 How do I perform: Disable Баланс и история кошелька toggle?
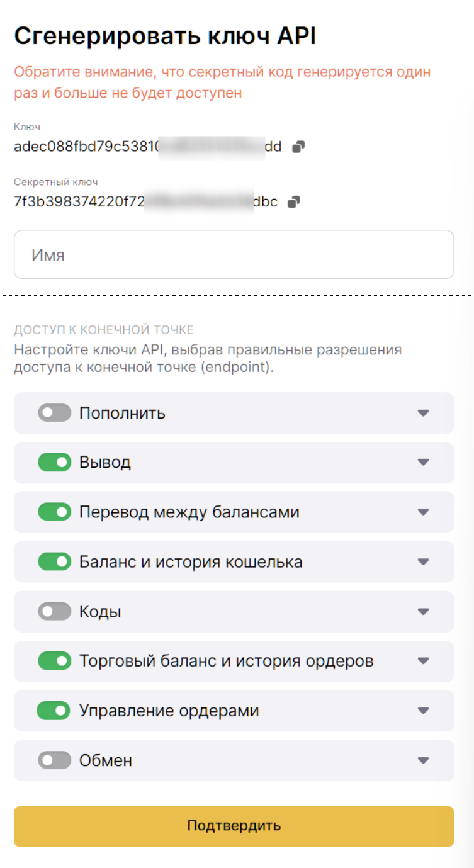54,561
